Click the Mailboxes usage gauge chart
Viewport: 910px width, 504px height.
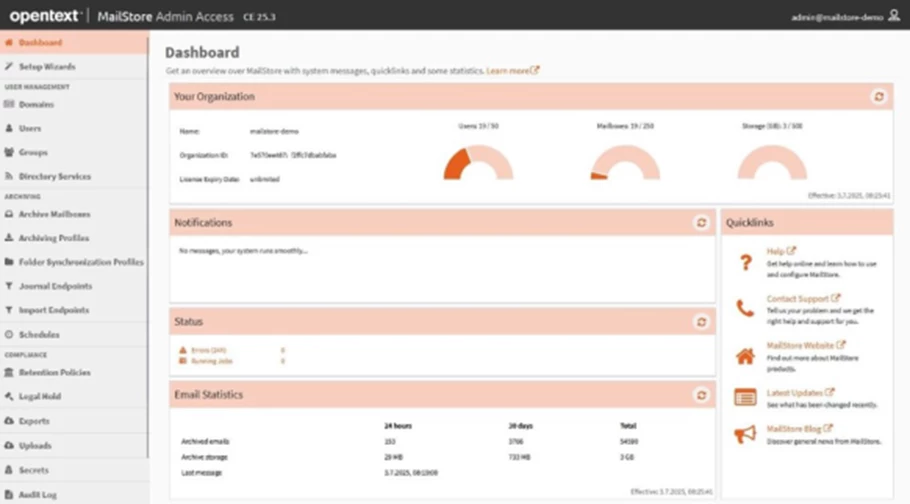click(x=625, y=163)
